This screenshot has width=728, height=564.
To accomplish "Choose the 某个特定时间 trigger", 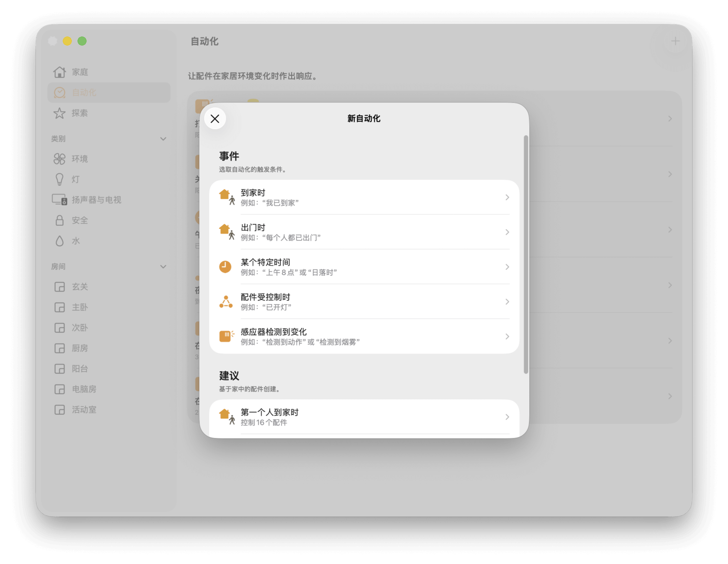I will (x=364, y=267).
